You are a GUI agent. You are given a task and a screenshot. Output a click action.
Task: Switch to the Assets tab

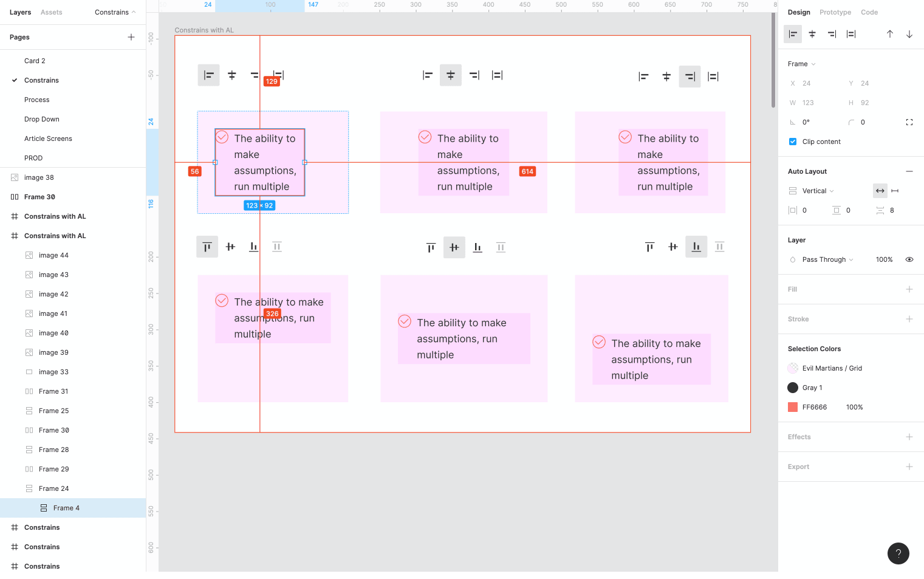pos(51,12)
